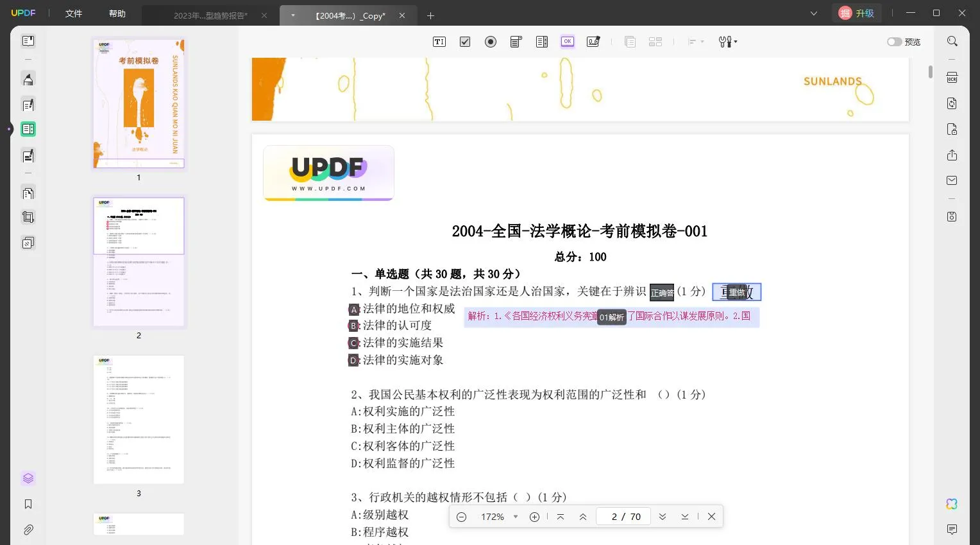Open Reader mode in left sidebar
This screenshot has height=545, width=980.
coord(28,41)
